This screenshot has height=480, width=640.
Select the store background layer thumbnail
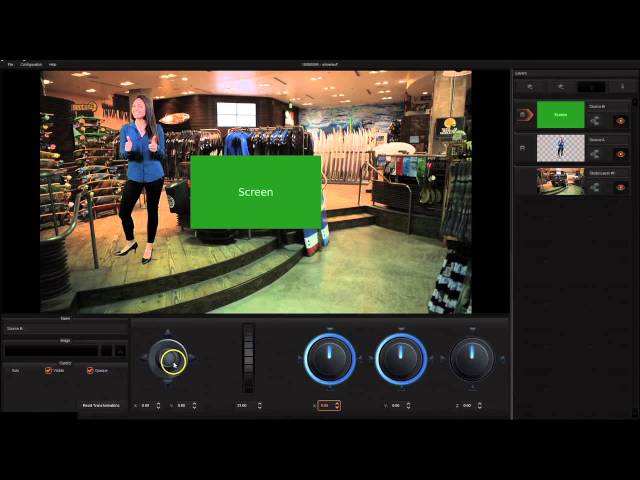tap(560, 181)
